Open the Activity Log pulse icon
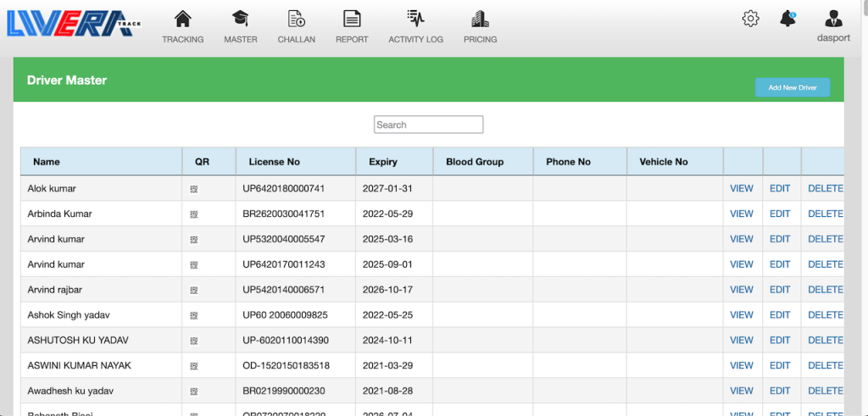Viewport: 868px width, 416px height. click(x=415, y=19)
